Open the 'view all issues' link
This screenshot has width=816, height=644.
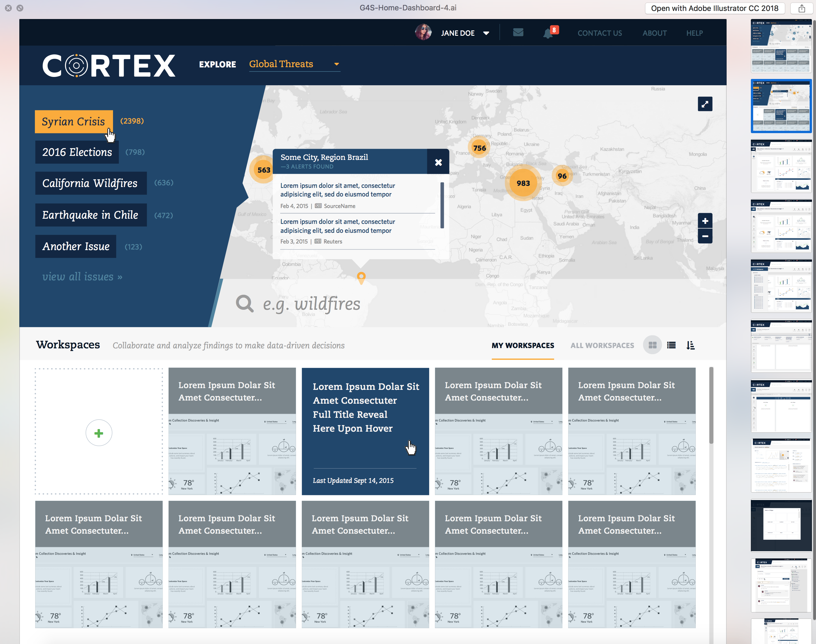click(x=82, y=277)
